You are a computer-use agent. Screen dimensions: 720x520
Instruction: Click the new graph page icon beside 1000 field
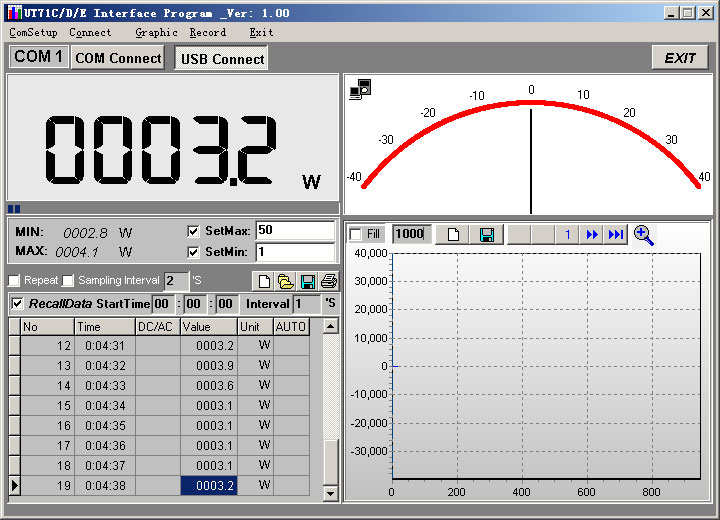click(x=452, y=234)
